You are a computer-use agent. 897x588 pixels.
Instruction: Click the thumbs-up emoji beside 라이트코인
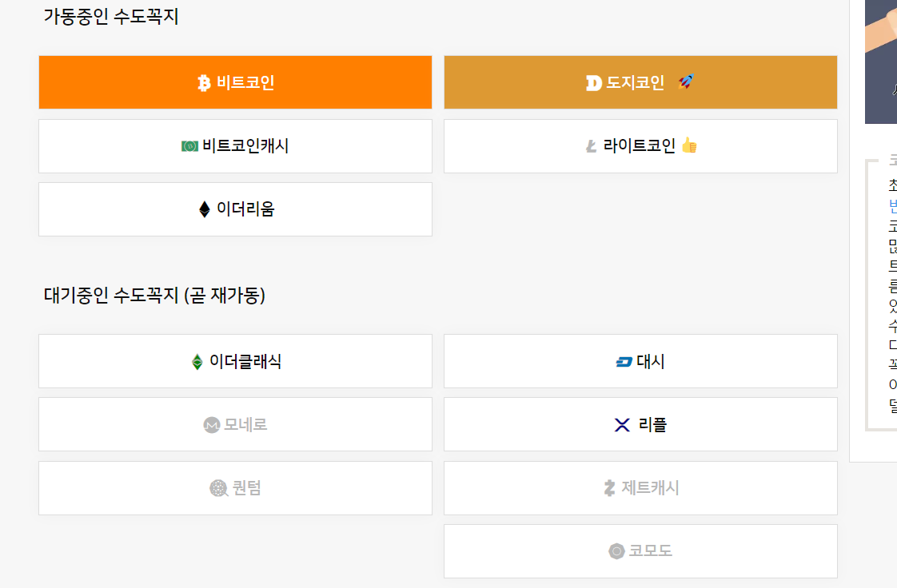[x=689, y=145]
